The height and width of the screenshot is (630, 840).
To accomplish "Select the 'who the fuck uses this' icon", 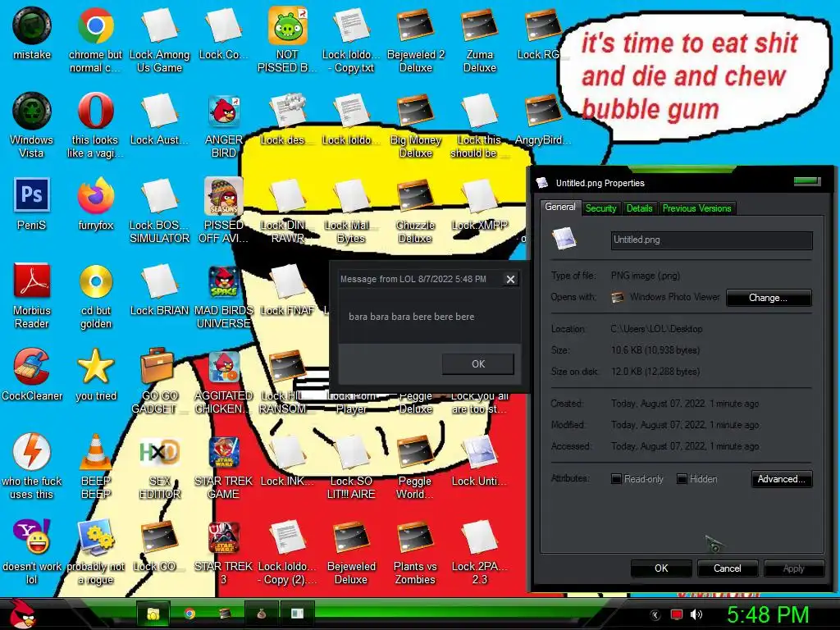I will (x=32, y=452).
